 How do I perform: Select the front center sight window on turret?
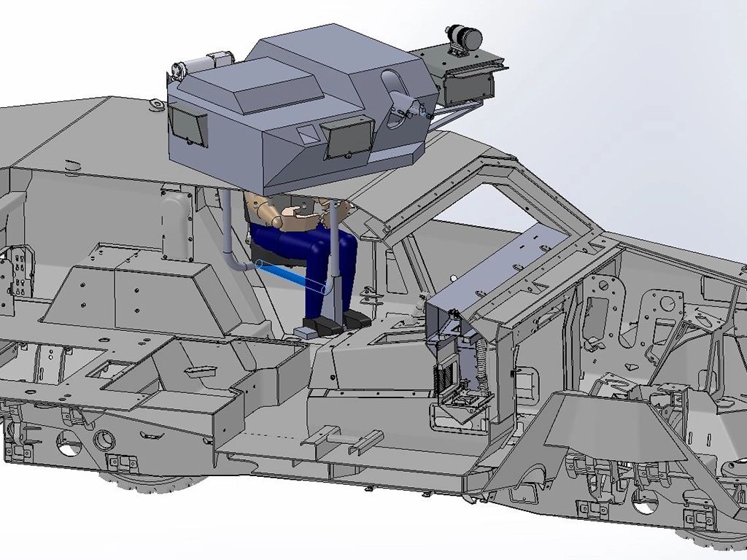point(349,138)
